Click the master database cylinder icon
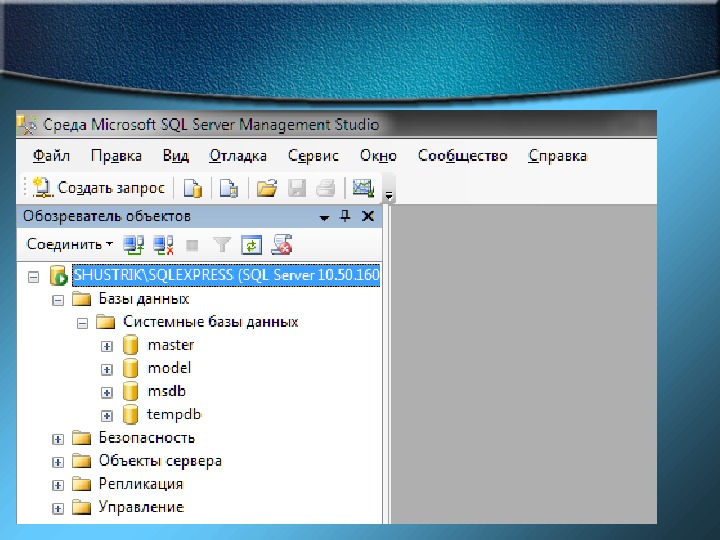 point(130,345)
